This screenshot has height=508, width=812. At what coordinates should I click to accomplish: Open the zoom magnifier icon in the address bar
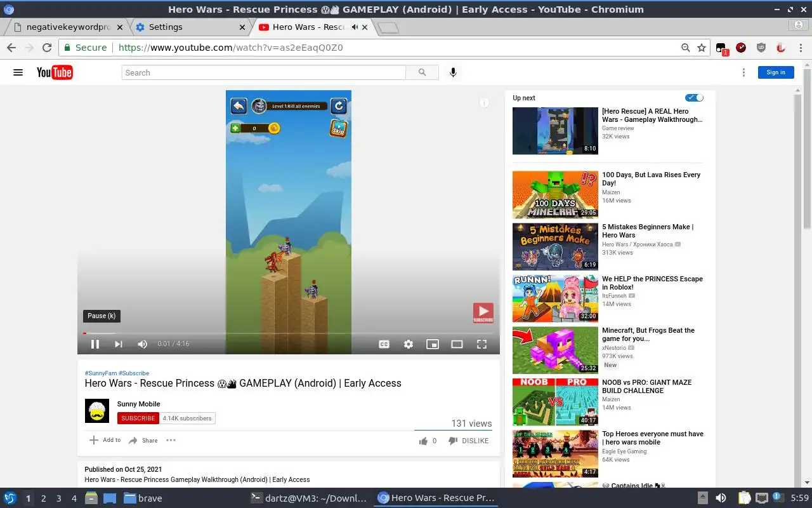coord(685,48)
